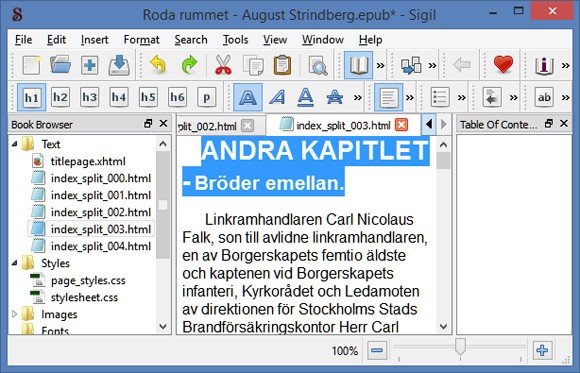Toggle italic formatting
580x373 pixels.
coord(277,98)
